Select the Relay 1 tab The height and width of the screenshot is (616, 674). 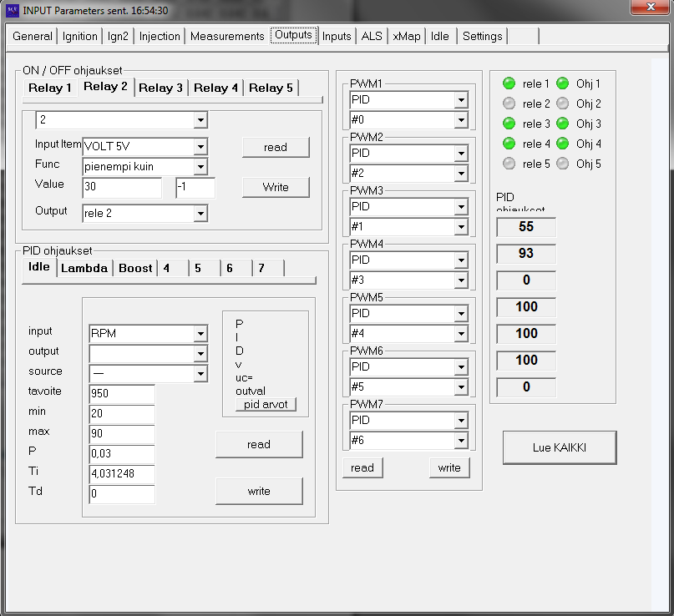point(50,88)
